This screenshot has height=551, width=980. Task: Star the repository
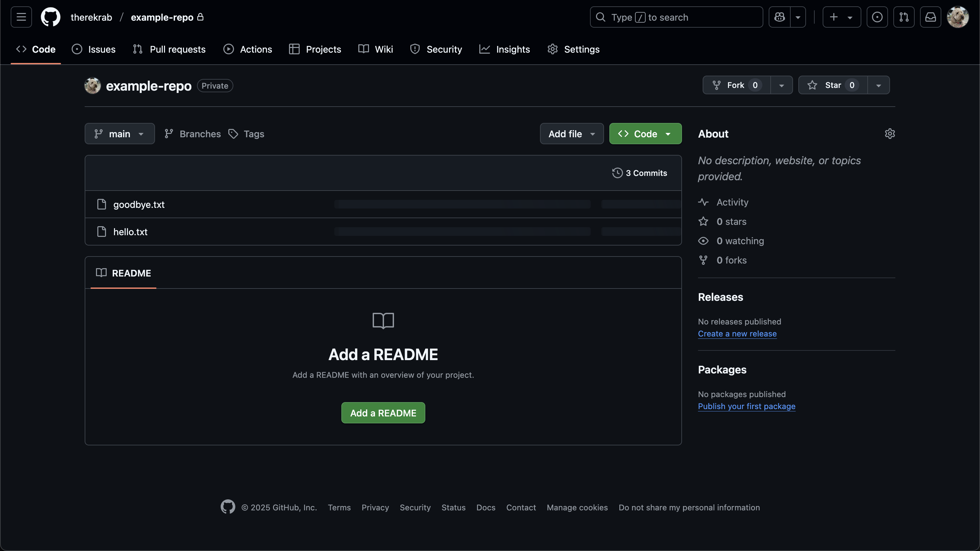(x=833, y=85)
